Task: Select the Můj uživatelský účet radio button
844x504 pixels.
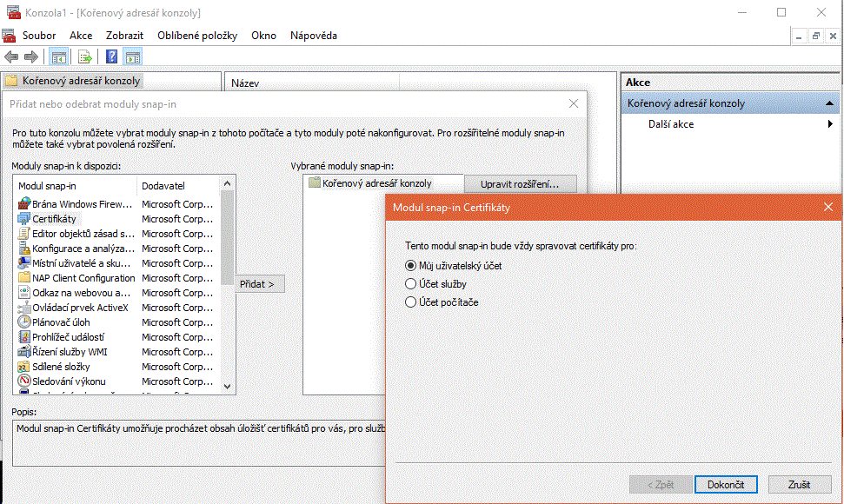Action: 411,266
